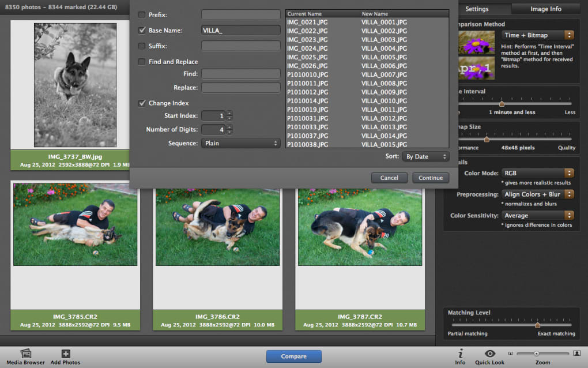Image resolution: width=588 pixels, height=368 pixels.
Task: Open the Color Mode RGB dropdown
Action: [x=538, y=173]
